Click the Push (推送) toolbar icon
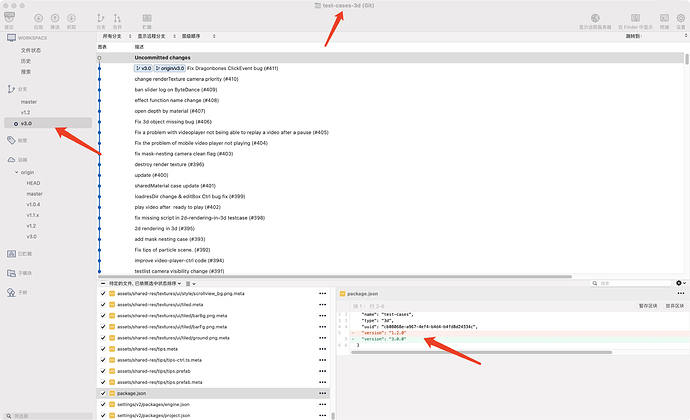 pos(55,18)
